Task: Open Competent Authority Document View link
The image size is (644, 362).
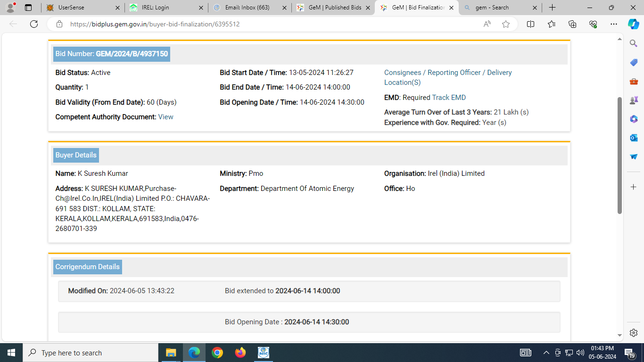Action: pyautogui.click(x=165, y=117)
